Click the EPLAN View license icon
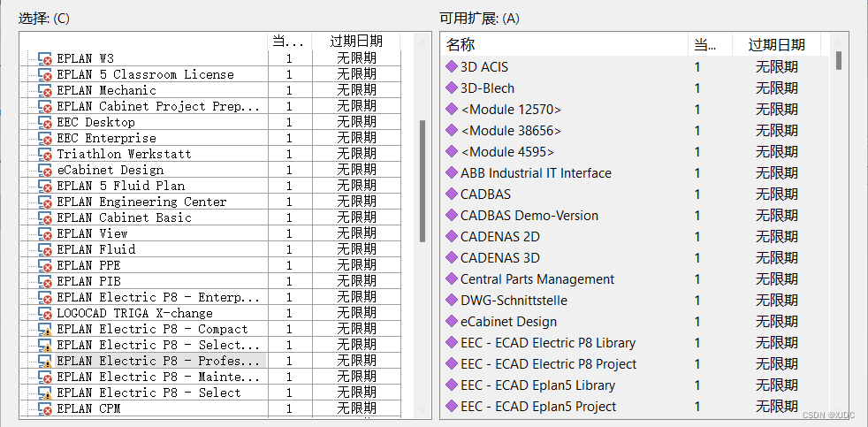 45,234
